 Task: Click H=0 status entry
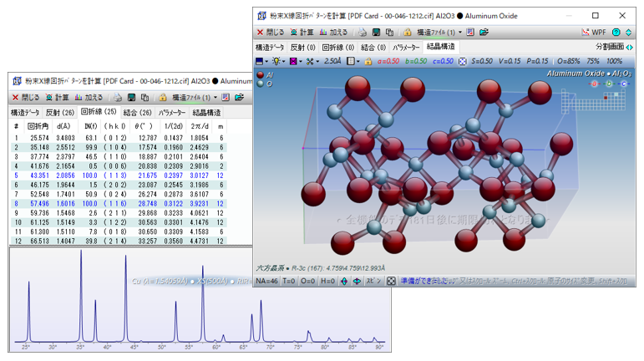click(x=327, y=281)
